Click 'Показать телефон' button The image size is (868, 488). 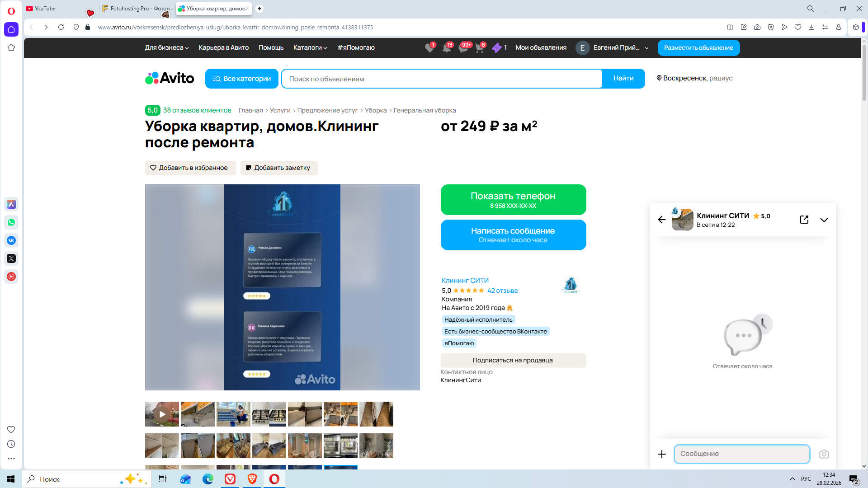click(x=513, y=200)
